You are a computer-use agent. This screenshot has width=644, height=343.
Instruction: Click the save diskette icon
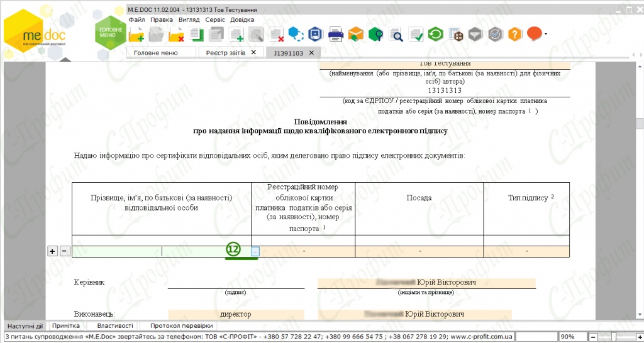point(316,34)
